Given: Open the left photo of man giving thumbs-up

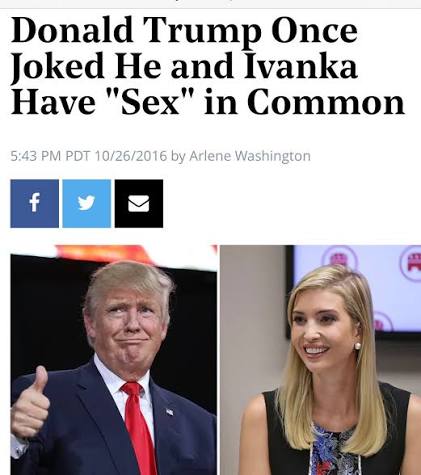Looking at the screenshot, I should pos(114,360).
